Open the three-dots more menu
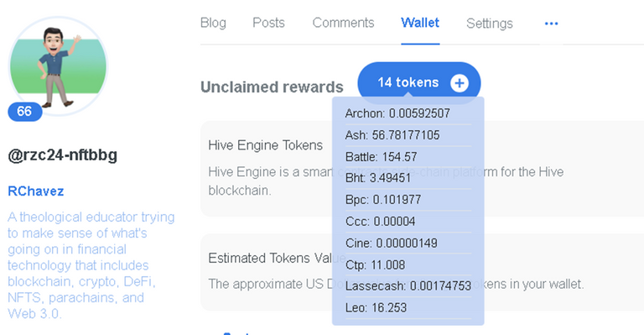This screenshot has height=335, width=644. point(551,24)
